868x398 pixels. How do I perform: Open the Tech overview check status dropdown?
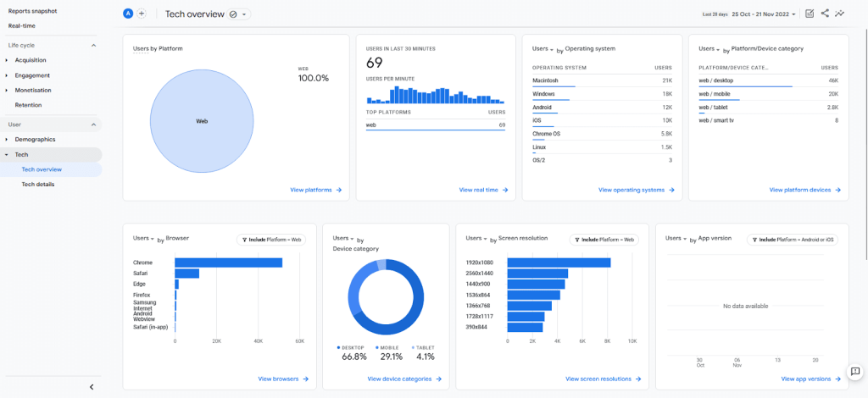(x=239, y=14)
